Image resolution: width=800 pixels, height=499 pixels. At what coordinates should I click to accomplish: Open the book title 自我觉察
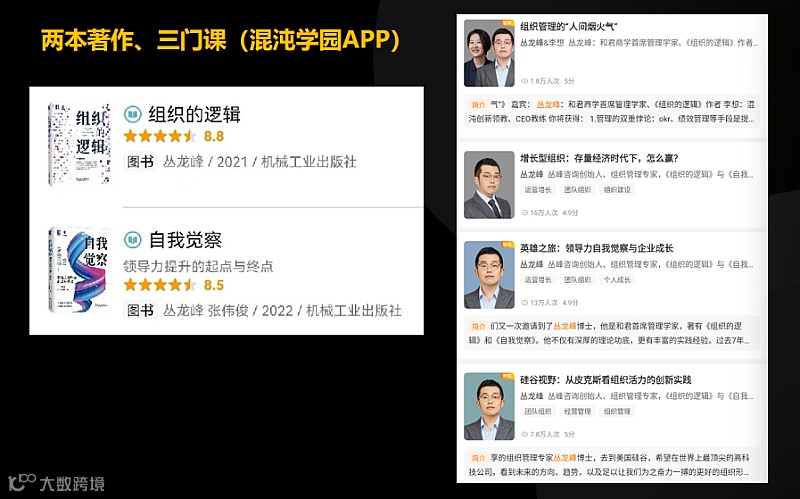pos(185,240)
